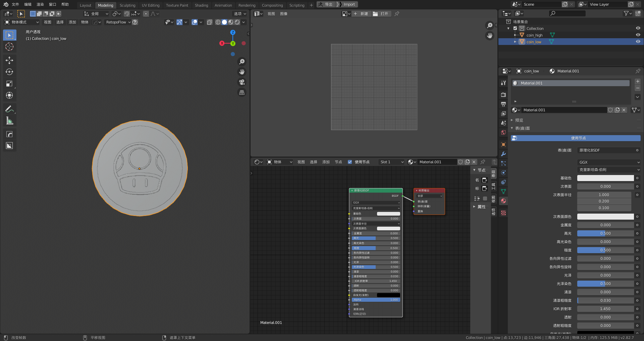Open the Texture checker properties tab

point(503,213)
